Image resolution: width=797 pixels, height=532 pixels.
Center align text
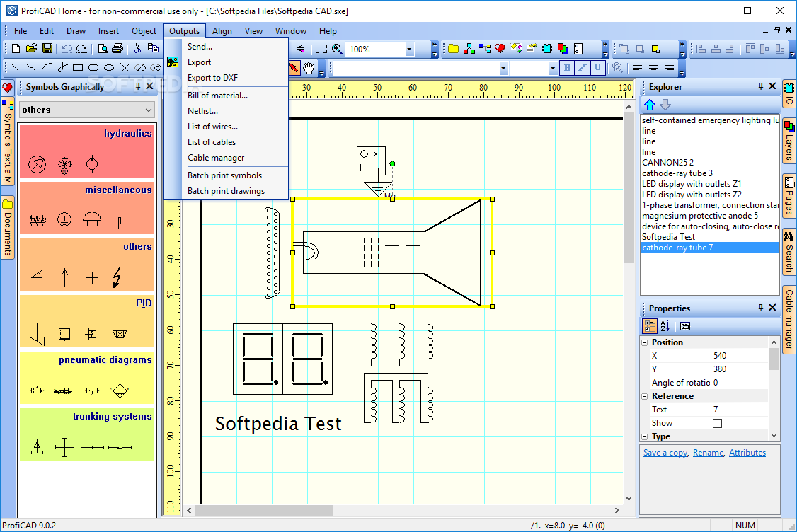[x=653, y=68]
